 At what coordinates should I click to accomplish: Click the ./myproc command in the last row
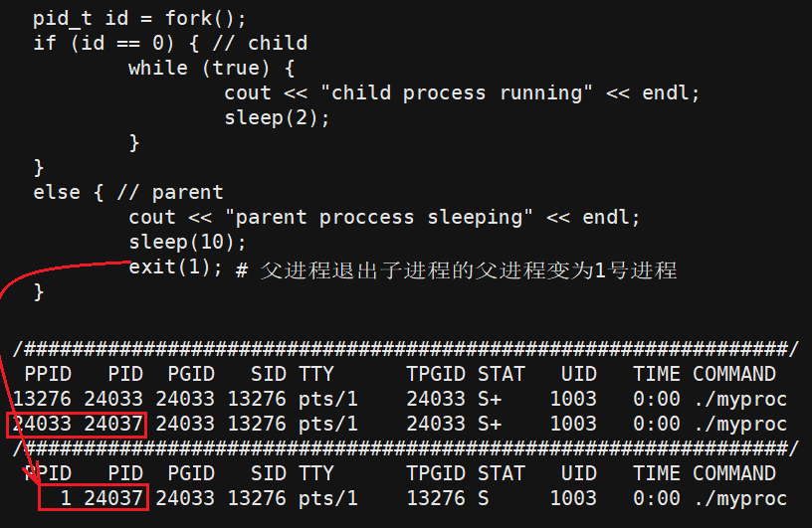point(740,498)
